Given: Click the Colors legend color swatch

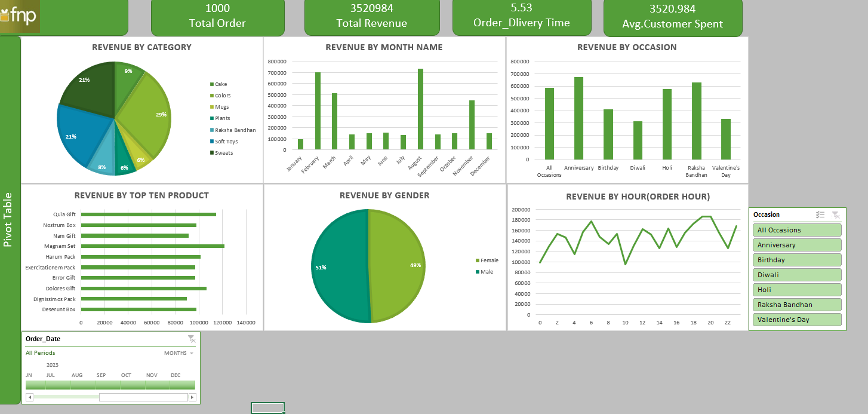Looking at the screenshot, I should pos(211,96).
